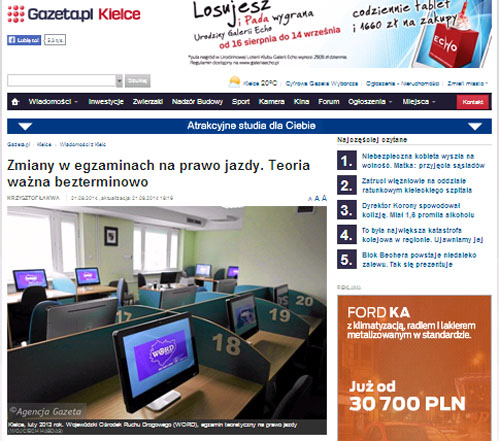Open the Inwestycje menu item
This screenshot has width=499, height=441.
[x=106, y=102]
